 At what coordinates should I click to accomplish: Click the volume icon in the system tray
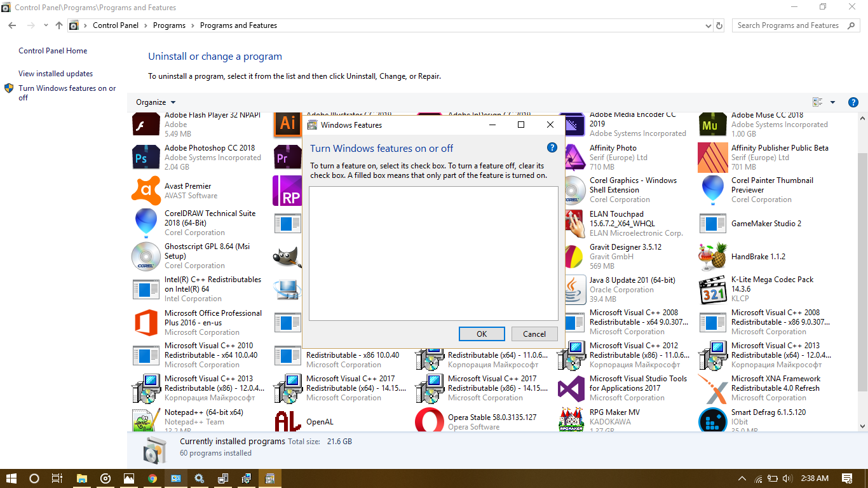788,478
